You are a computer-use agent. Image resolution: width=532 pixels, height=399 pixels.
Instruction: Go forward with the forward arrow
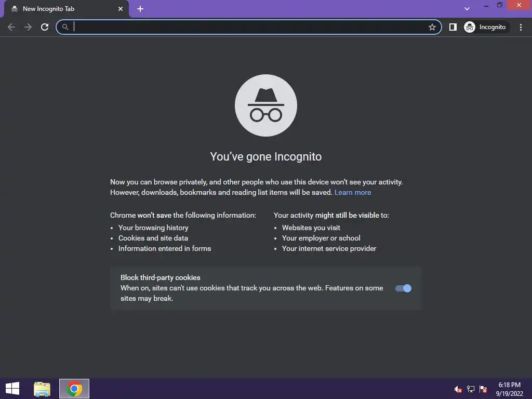click(x=28, y=27)
